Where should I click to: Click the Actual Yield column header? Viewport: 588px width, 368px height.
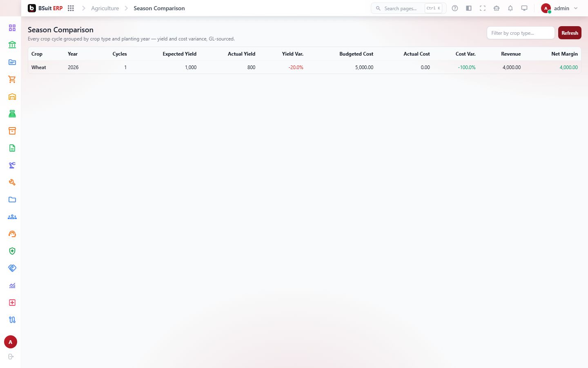pos(242,54)
